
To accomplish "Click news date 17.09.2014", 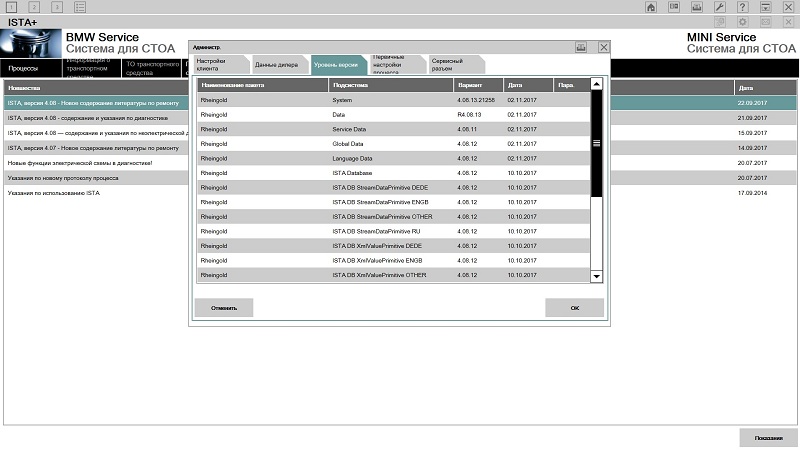I will 752,193.
